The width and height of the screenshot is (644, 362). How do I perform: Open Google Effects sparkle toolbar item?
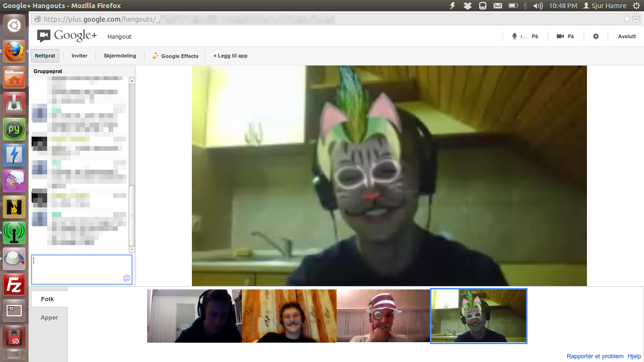175,56
